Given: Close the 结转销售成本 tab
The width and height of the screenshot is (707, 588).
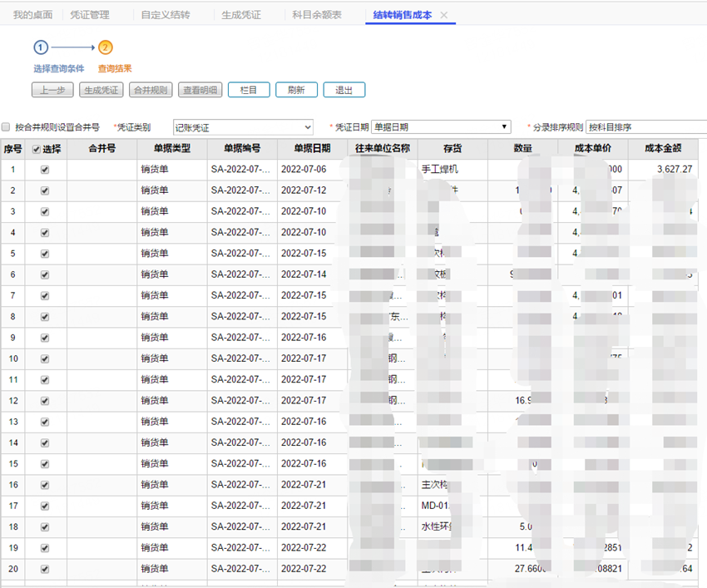Looking at the screenshot, I should click(x=444, y=16).
